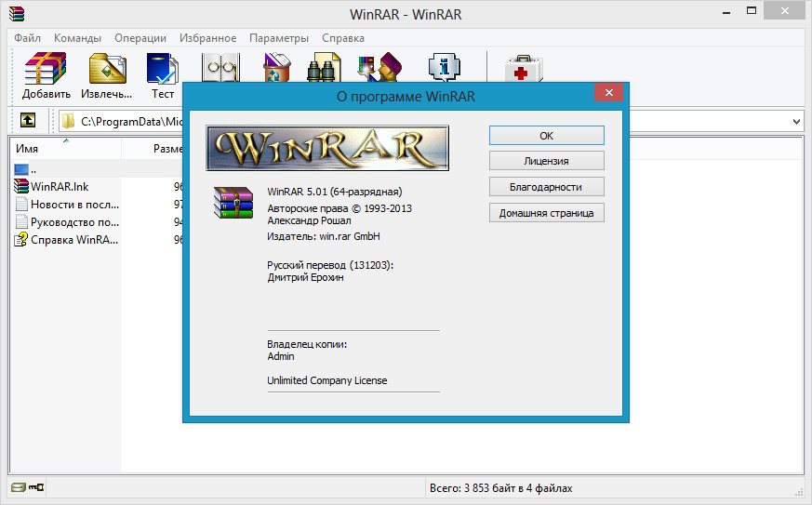This screenshot has width=812, height=505.
Task: Minimize the main WinRAR window
Action: point(726,11)
